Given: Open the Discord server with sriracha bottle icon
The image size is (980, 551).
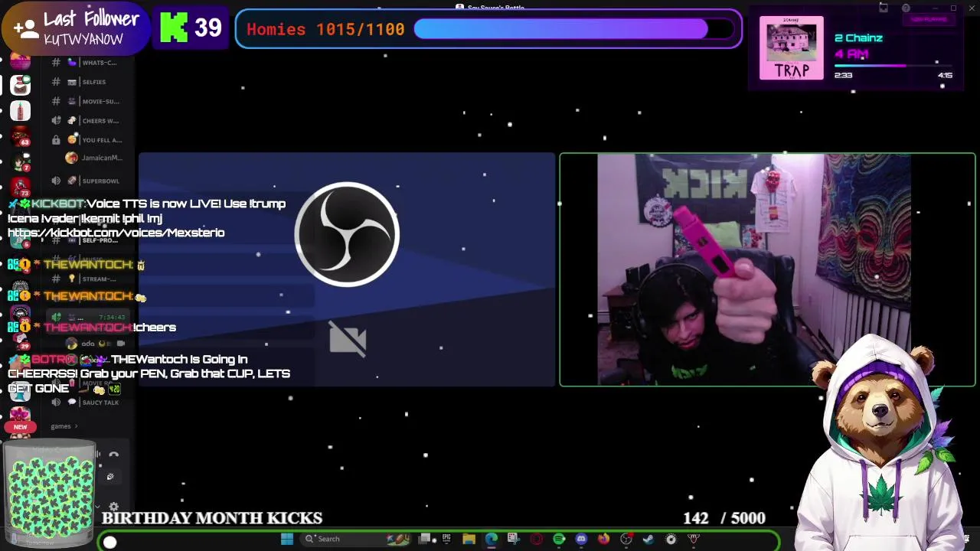Looking at the screenshot, I should 21,112.
